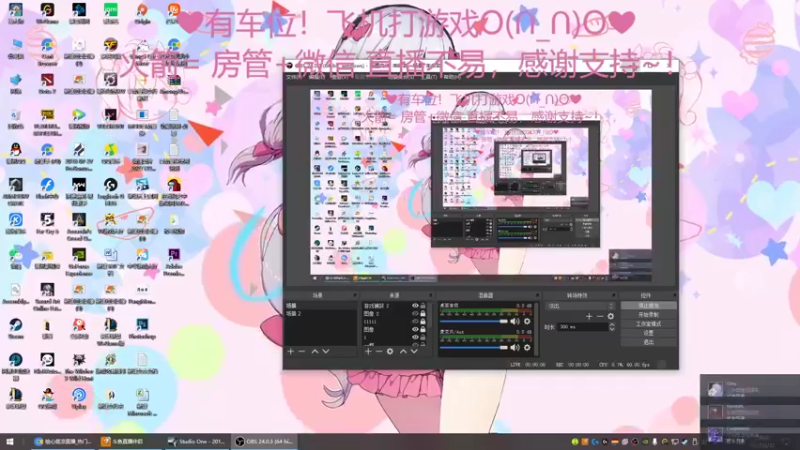Screen dimensions: 800x450
Task: Open 麦克风/Aux audio settings gear
Action: pos(527,347)
